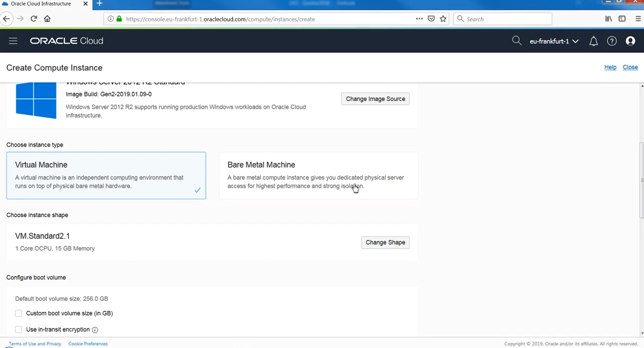Show site information via the info icon
The height and width of the screenshot is (348, 644).
(x=110, y=19)
